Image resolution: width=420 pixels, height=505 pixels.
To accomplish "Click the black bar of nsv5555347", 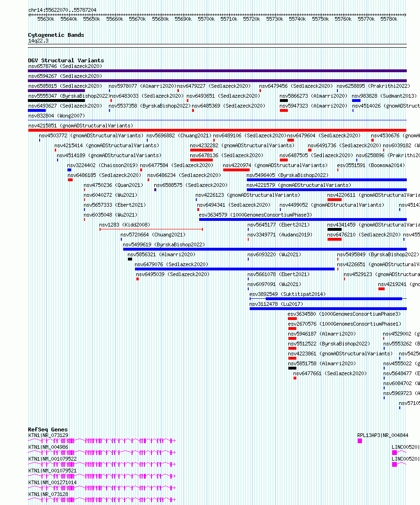I will (x=56, y=101).
